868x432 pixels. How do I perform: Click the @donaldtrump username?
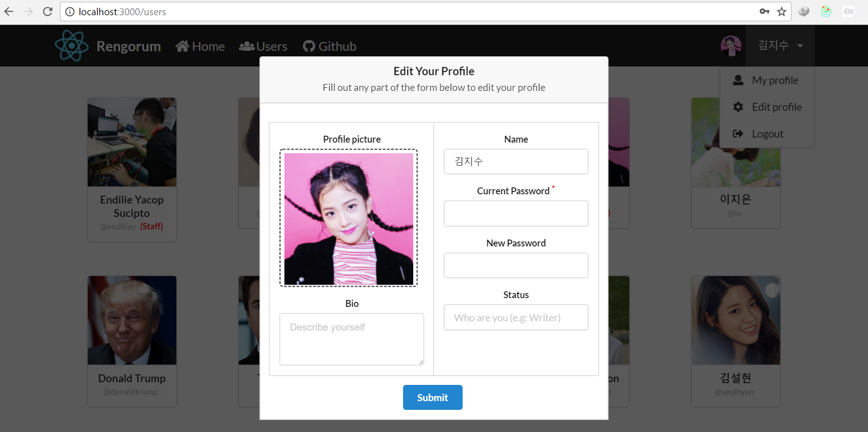coord(131,392)
